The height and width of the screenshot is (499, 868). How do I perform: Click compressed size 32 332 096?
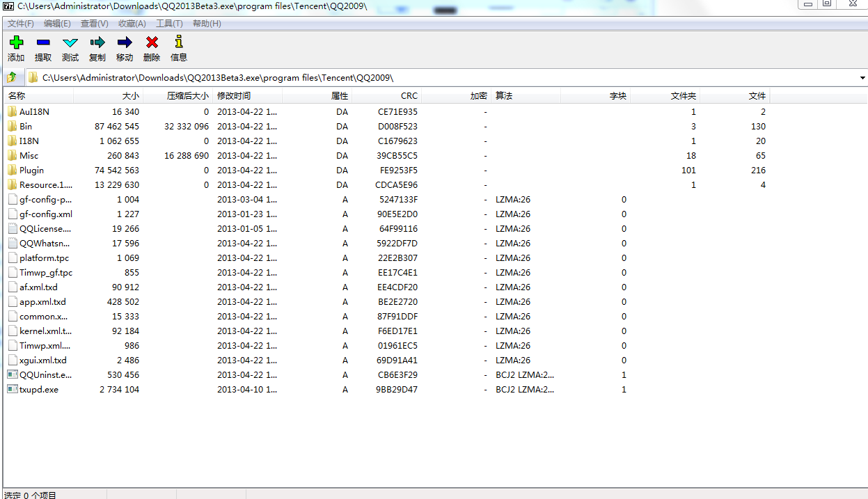(x=187, y=127)
